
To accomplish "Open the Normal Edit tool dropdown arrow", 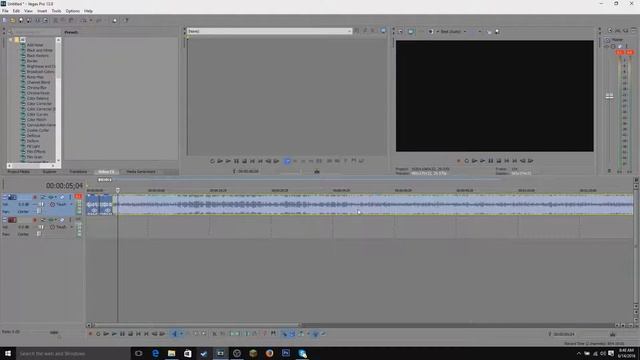I will (182, 333).
